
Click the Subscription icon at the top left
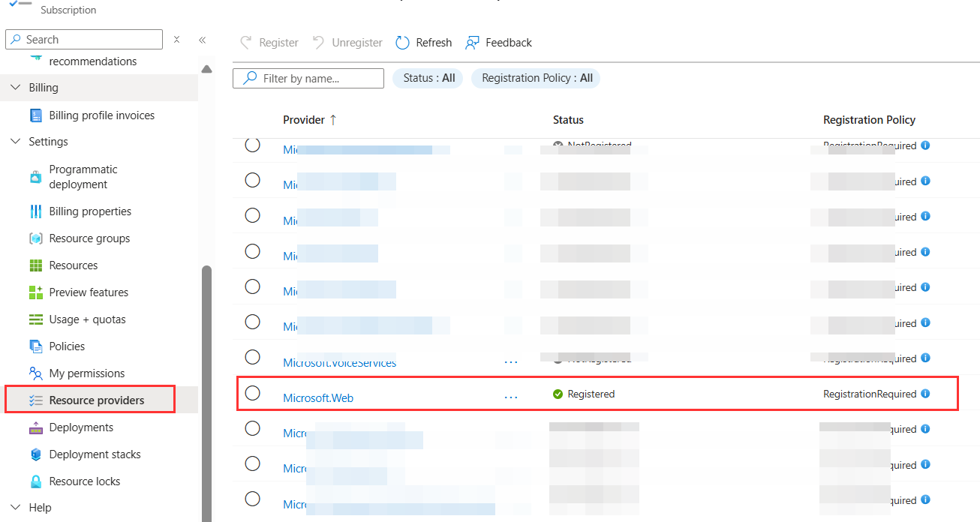(20, 4)
